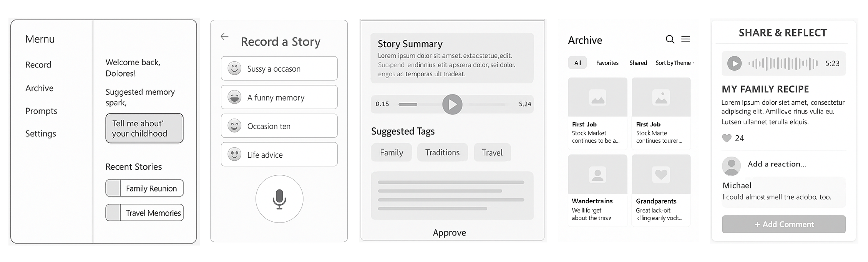The image size is (868, 262).
Task: Go back using the arrow icon
Action: coord(224,36)
